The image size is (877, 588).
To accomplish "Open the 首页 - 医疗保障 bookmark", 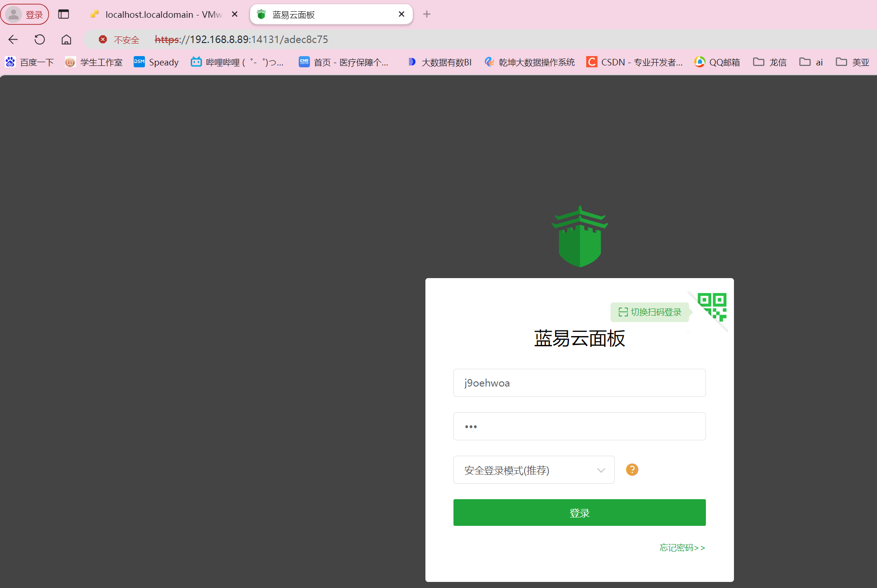I will coord(344,62).
